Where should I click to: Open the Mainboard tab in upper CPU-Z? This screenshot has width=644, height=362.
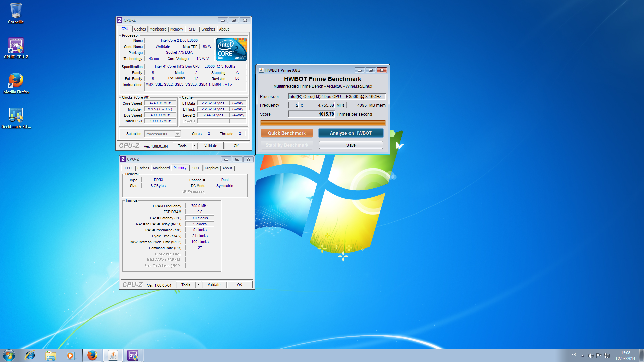point(158,29)
